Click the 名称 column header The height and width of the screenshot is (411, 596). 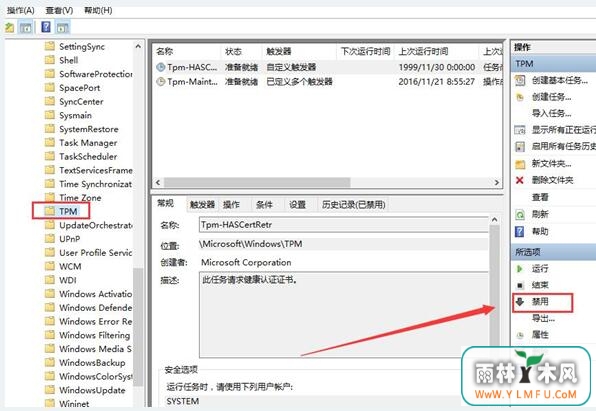165,51
